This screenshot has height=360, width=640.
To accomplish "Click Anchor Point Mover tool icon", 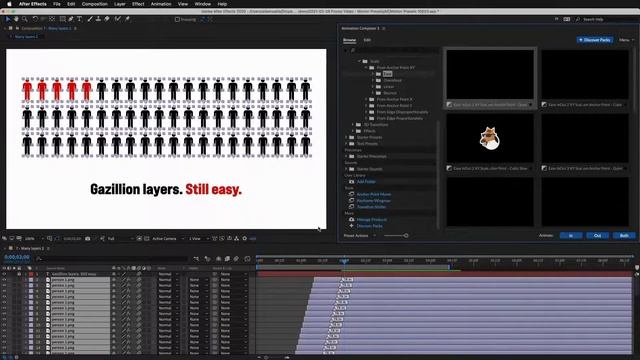I will pyautogui.click(x=351, y=194).
